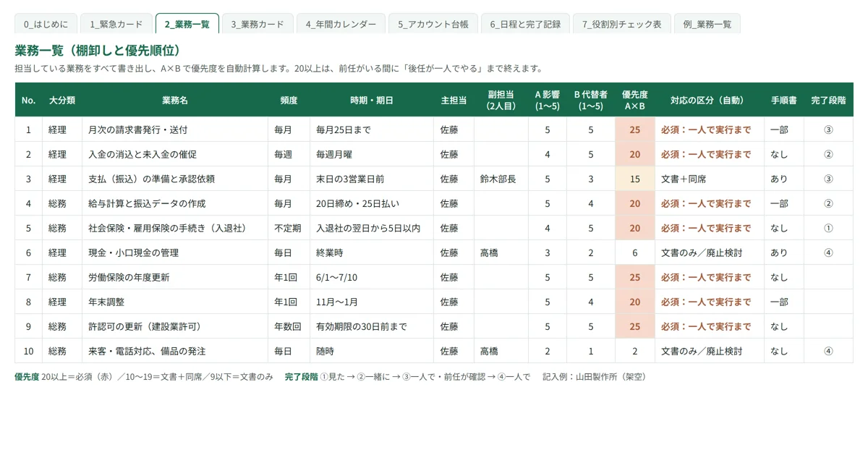
Task: Open the 5_アカウント台帳 tab
Action: [x=433, y=24]
